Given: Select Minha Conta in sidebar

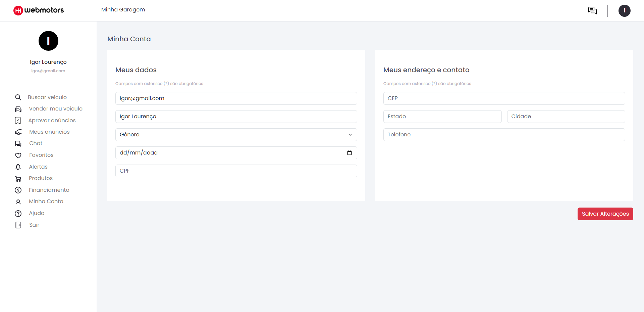Looking at the screenshot, I should coord(46,202).
